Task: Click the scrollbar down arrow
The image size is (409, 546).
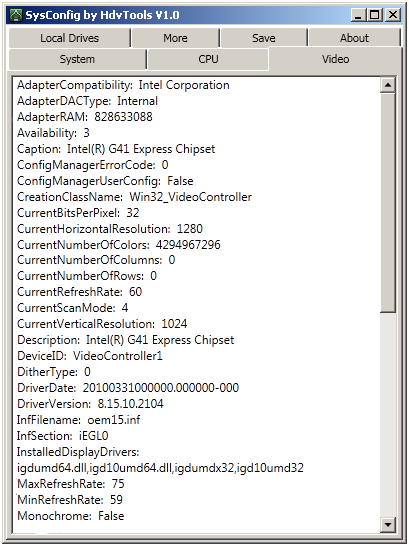Action: click(x=388, y=524)
